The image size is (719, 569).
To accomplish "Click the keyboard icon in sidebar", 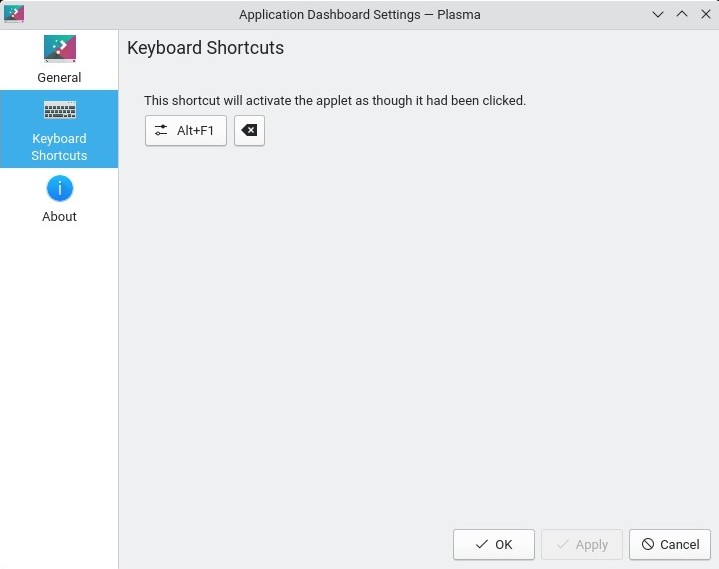I will (x=59, y=110).
